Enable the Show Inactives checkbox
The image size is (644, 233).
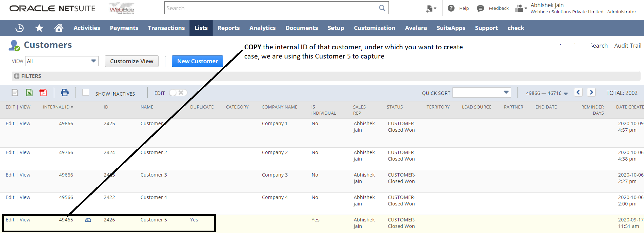86,93
